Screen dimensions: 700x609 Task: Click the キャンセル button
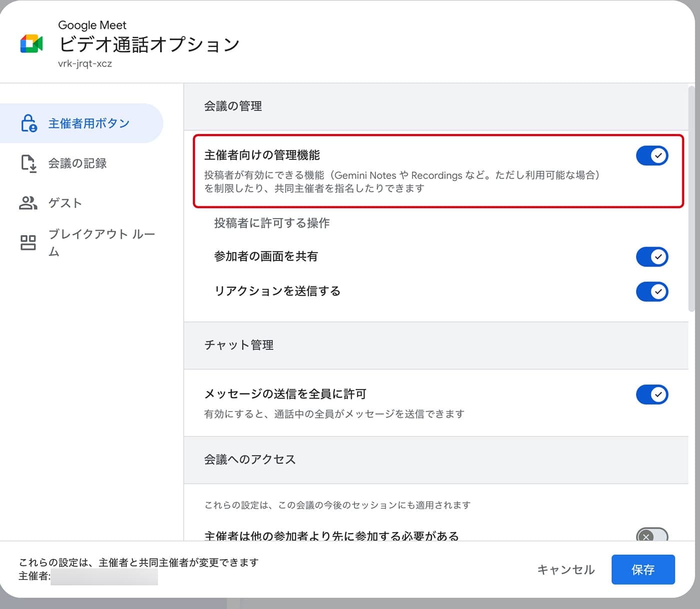[565, 569]
